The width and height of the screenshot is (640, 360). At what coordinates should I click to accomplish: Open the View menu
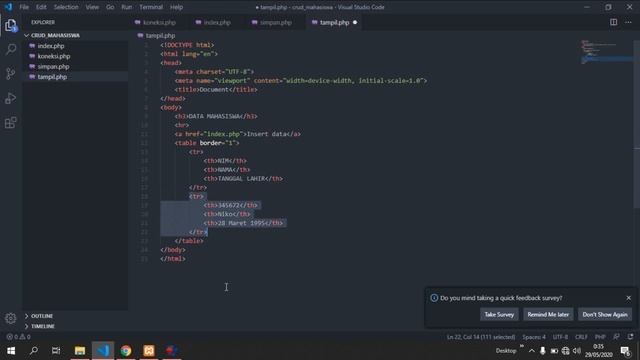click(92, 7)
